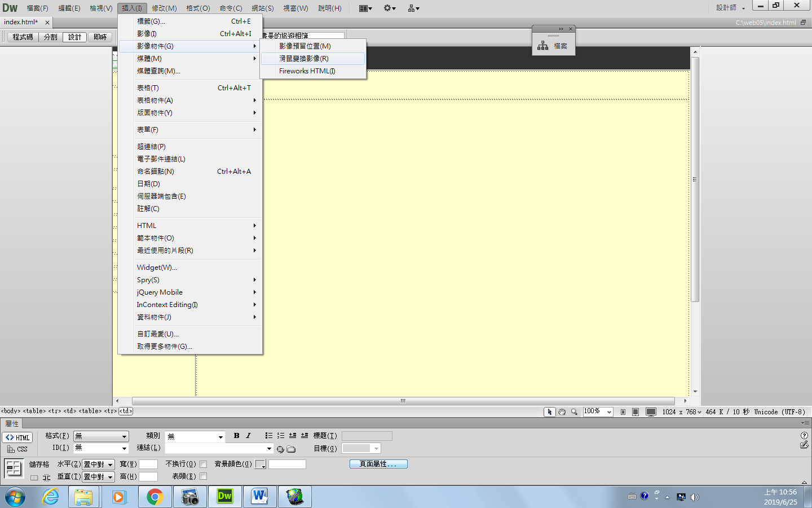Click the Italic formatting icon
The height and width of the screenshot is (508, 812).
click(248, 436)
